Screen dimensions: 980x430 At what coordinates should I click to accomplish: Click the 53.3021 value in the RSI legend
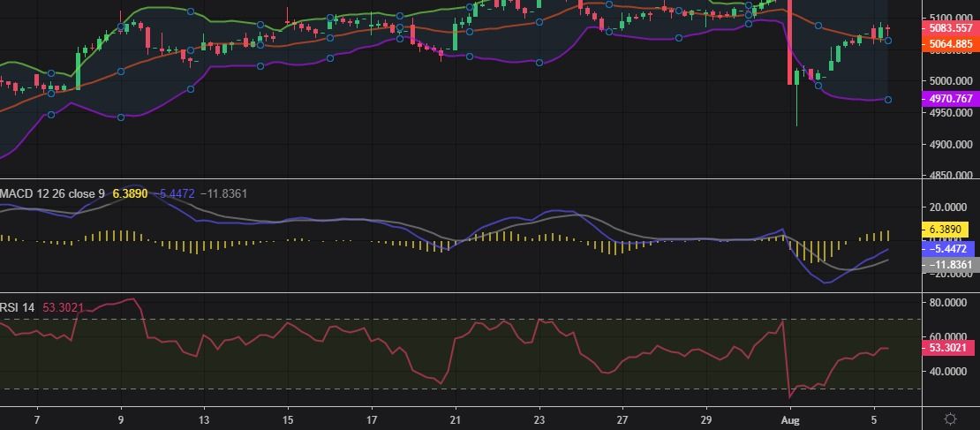point(63,307)
